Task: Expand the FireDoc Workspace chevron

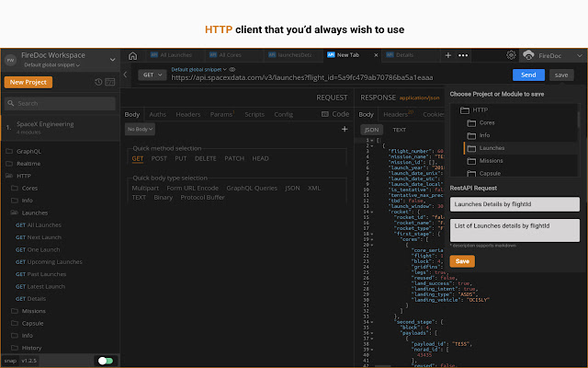Action: [x=112, y=60]
